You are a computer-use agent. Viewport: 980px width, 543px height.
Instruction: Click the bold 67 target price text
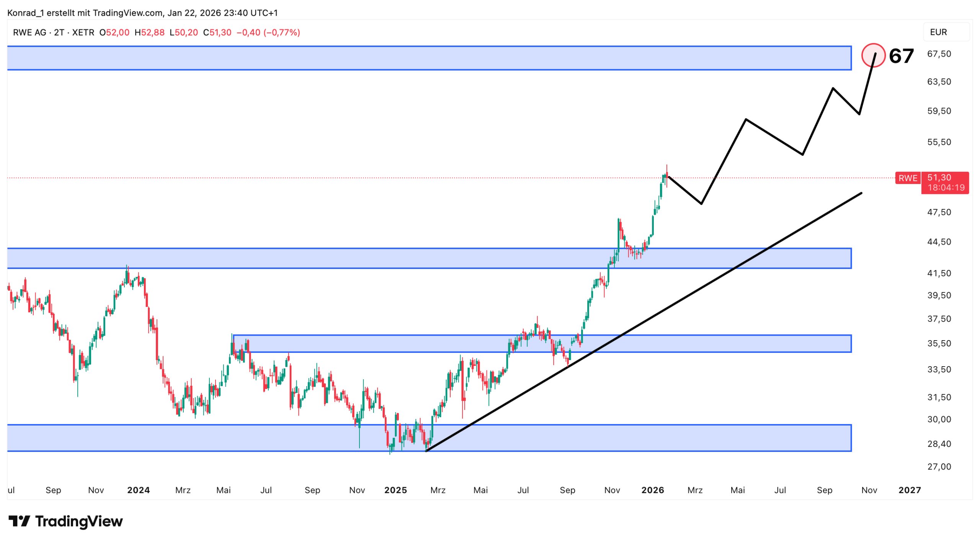[901, 56]
